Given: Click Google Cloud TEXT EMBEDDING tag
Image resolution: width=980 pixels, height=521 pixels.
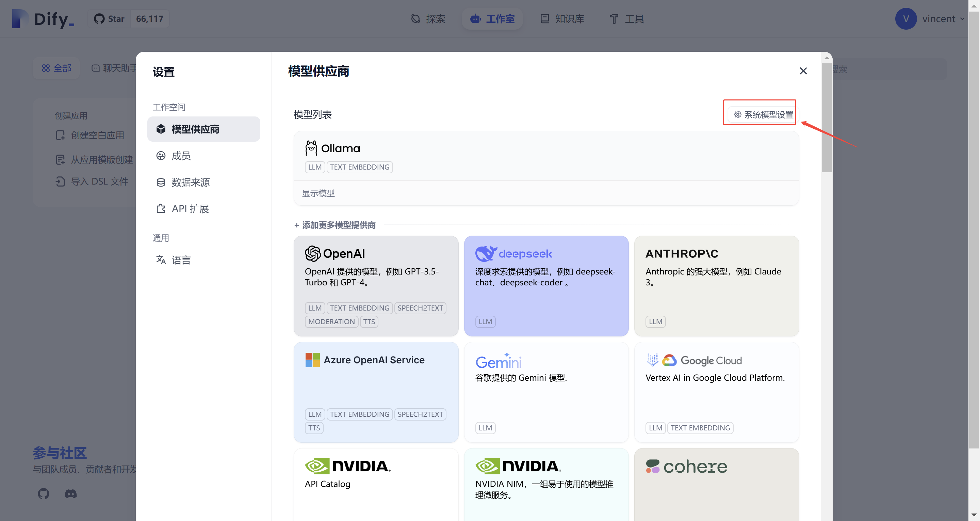Looking at the screenshot, I should (700, 428).
